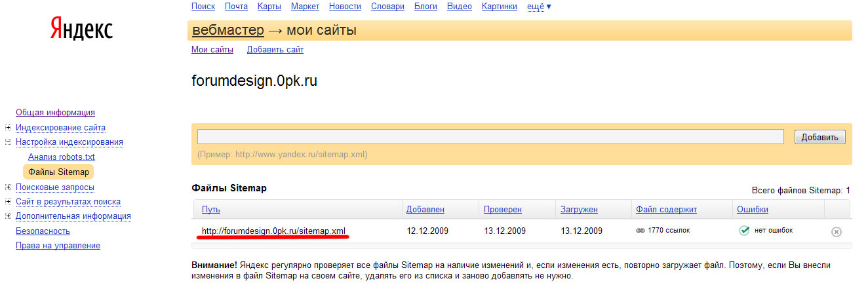
Task: Click the green no-errors checkmark icon
Action: [x=744, y=231]
